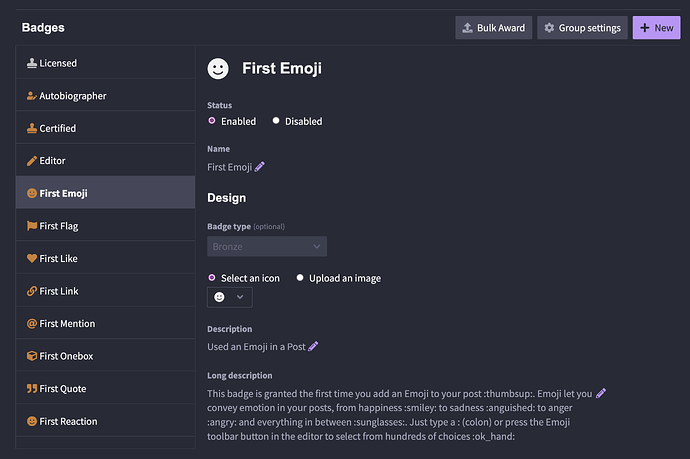The image size is (690, 459).
Task: Click the Badges page heading
Action: [x=43, y=27]
